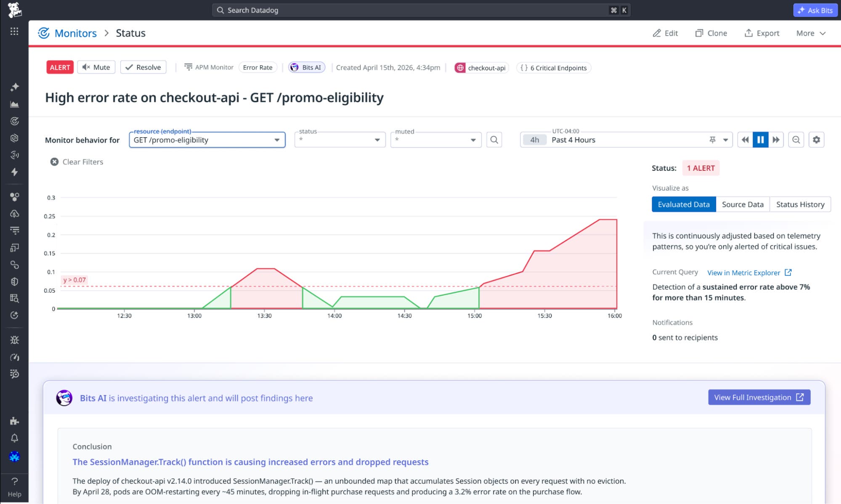The height and width of the screenshot is (504, 841).
Task: Open the list magnifier sidebar icon
Action: pyautogui.click(x=14, y=374)
